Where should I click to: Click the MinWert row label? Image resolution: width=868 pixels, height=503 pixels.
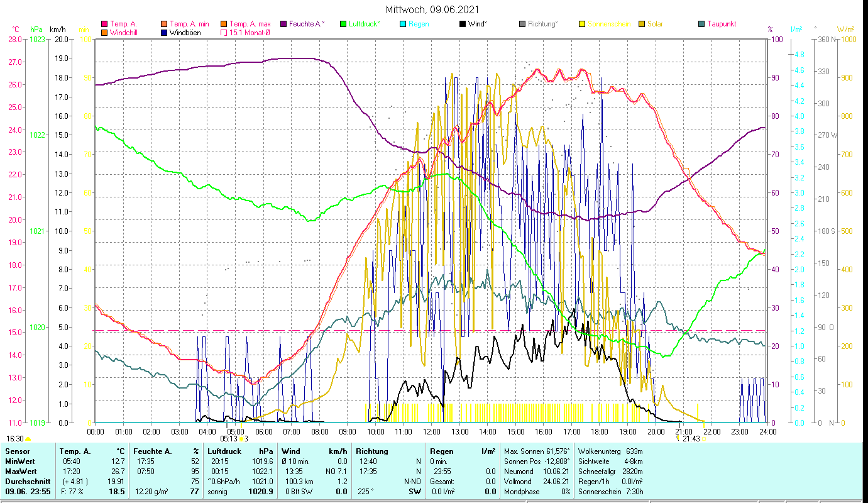[20, 462]
